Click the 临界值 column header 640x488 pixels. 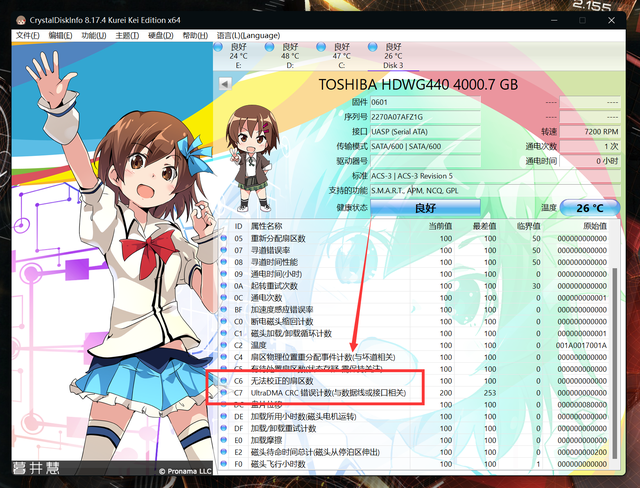[529, 226]
